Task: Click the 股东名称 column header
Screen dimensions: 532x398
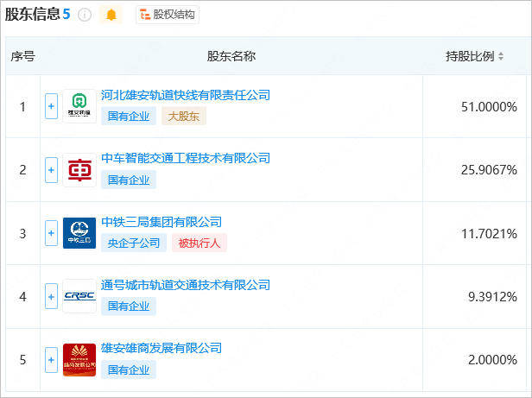Action: pos(231,56)
